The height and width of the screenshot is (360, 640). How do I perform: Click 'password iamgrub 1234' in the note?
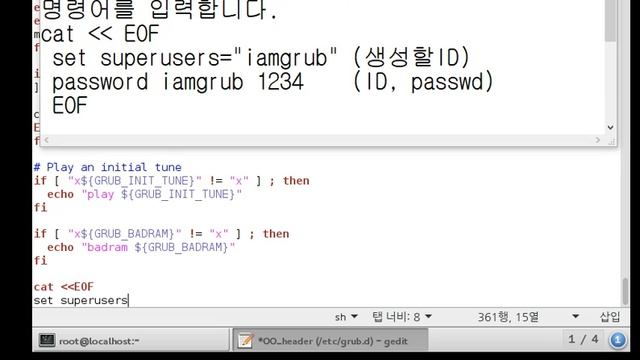(x=178, y=82)
